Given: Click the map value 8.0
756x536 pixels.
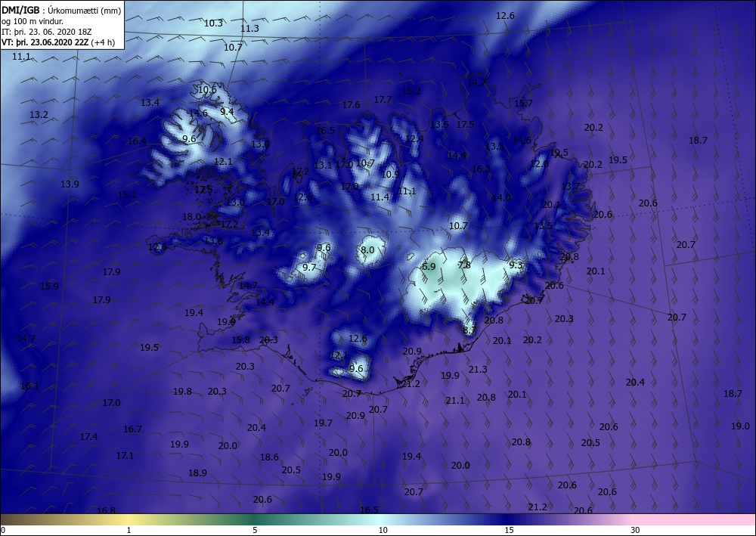Looking at the screenshot, I should coord(367,249).
